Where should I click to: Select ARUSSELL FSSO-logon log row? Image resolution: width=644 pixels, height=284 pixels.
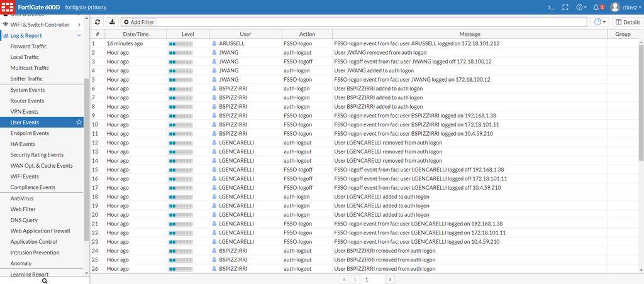[x=364, y=43]
